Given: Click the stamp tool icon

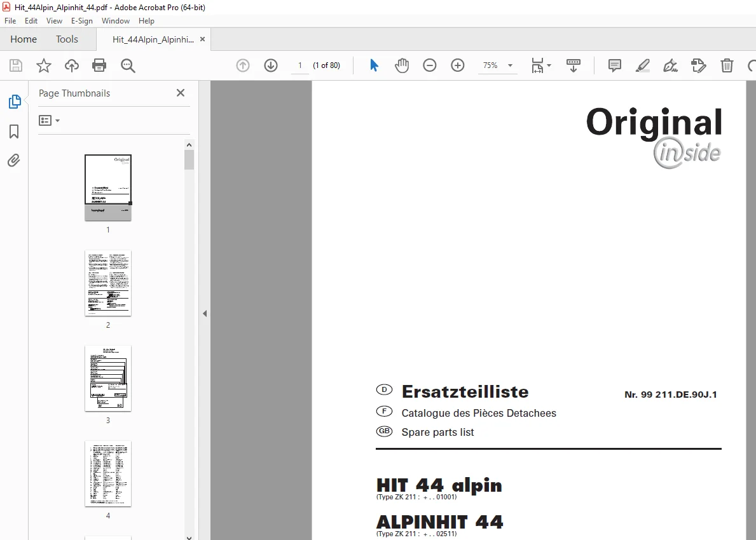Looking at the screenshot, I should [x=699, y=65].
